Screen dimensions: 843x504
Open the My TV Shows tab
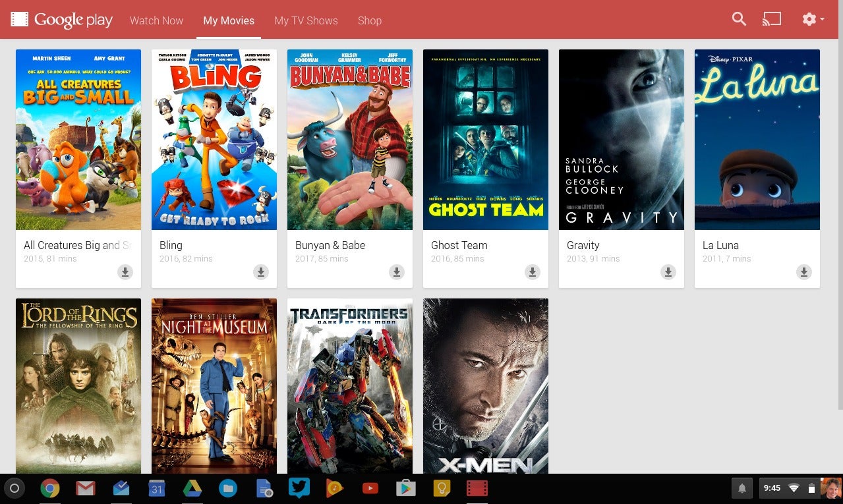point(306,20)
